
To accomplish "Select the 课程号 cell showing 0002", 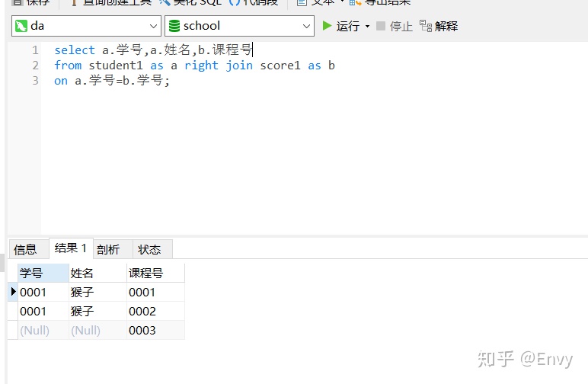I will point(155,311).
